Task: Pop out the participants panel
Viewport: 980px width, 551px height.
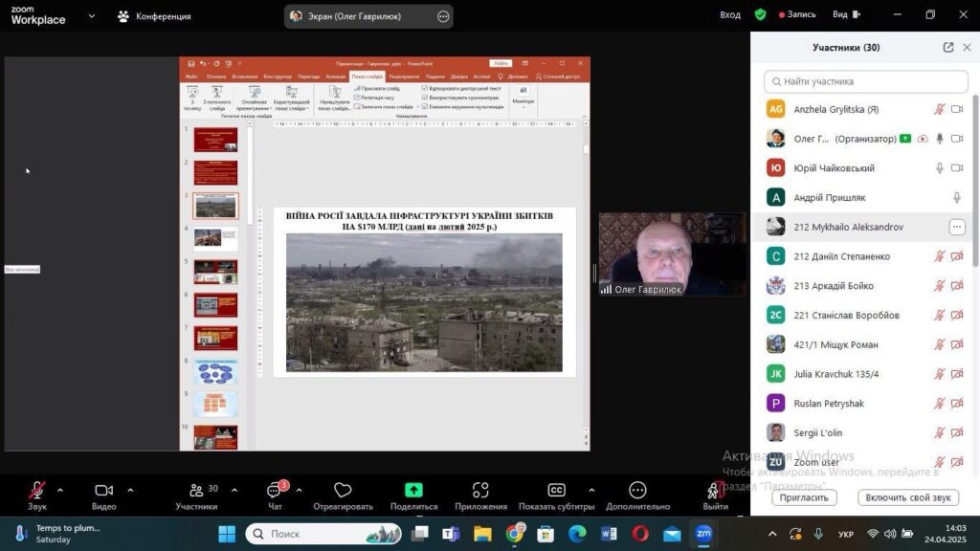Action: coord(948,48)
